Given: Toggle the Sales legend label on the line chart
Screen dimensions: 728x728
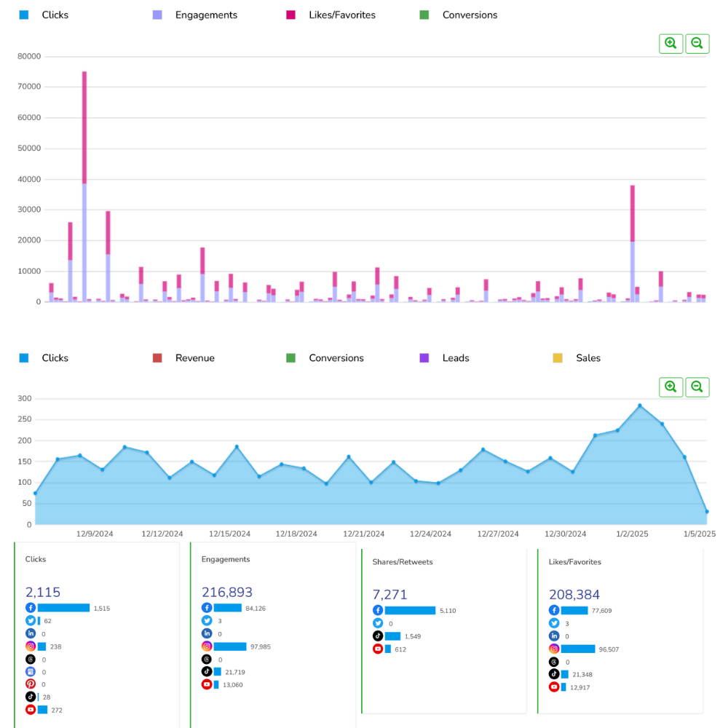Looking at the screenshot, I should 587,358.
